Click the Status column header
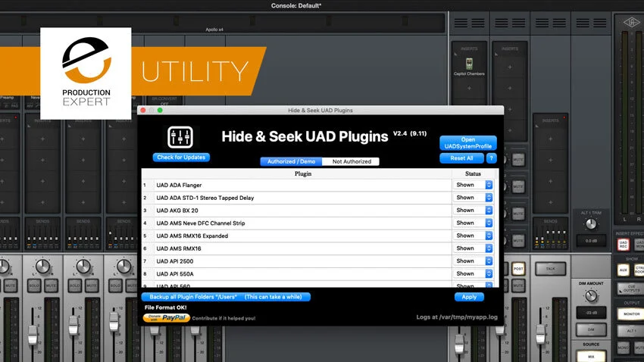Viewport: 644px width, 362px height. (473, 173)
